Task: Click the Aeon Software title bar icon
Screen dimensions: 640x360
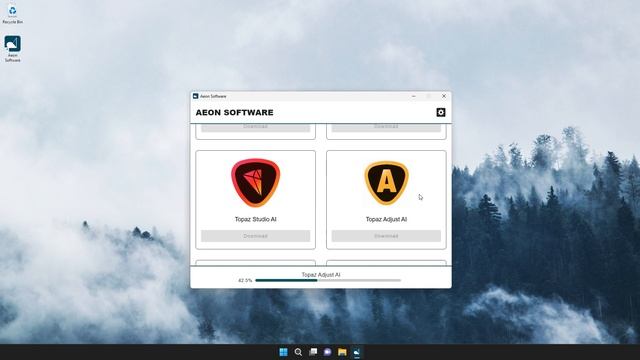Action: click(196, 96)
